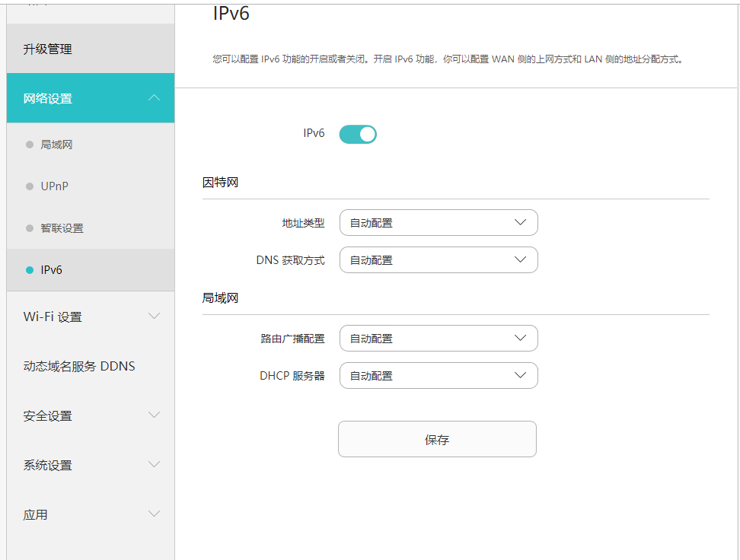Expand the 应用 menu
Viewport: 740px width, 560px height.
(91, 514)
